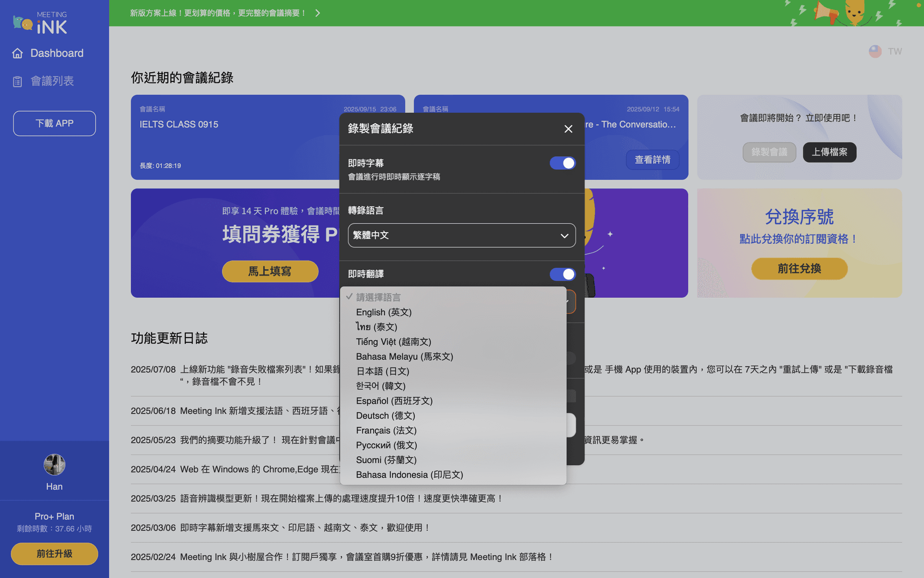Click the Meeting Ink logo
This screenshot has width=924, height=578.
coord(40,23)
